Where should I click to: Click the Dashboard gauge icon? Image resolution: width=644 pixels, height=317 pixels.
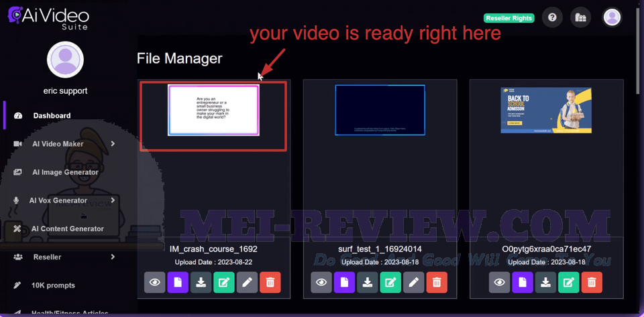(x=17, y=116)
